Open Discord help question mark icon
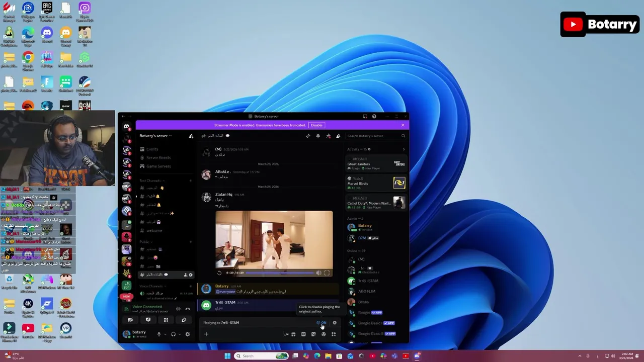644x362 pixels. [x=374, y=116]
